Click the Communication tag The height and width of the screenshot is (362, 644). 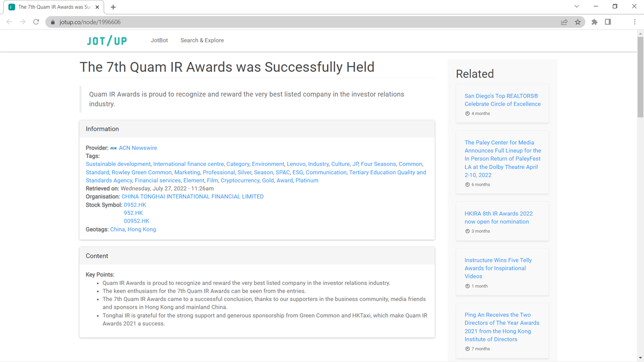[x=326, y=172]
